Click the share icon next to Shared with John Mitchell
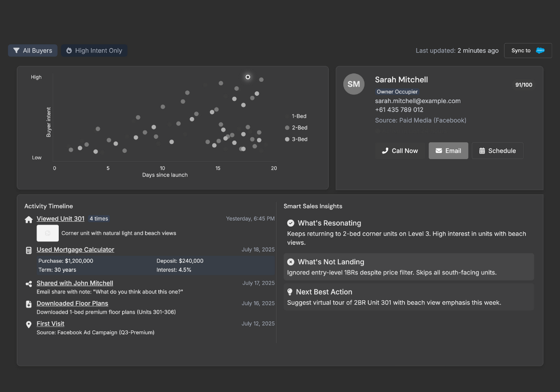 [x=29, y=284]
